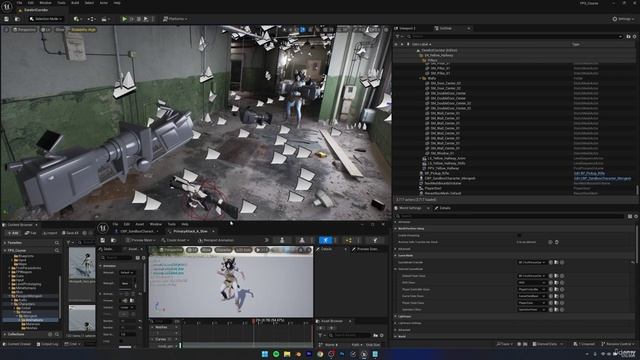The width and height of the screenshot is (640, 360).
Task: Open the Create Asset dropdown
Action: pyautogui.click(x=175, y=240)
